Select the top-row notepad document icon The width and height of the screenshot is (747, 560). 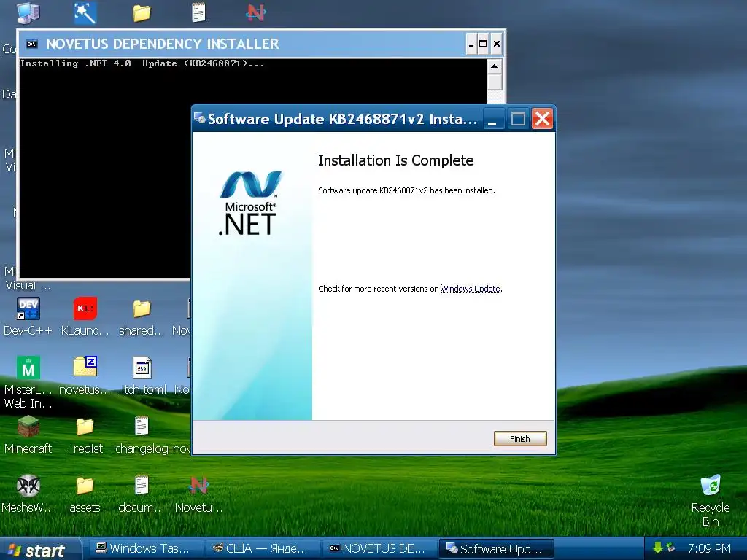click(x=198, y=12)
